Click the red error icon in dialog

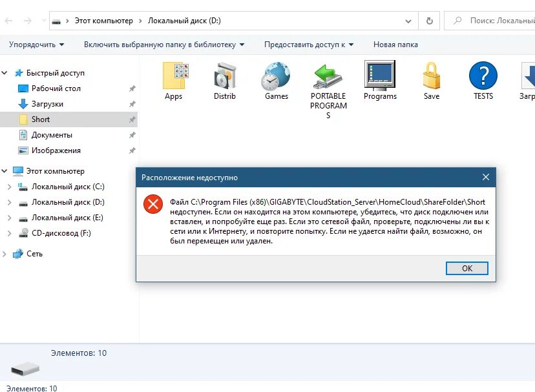tap(153, 204)
